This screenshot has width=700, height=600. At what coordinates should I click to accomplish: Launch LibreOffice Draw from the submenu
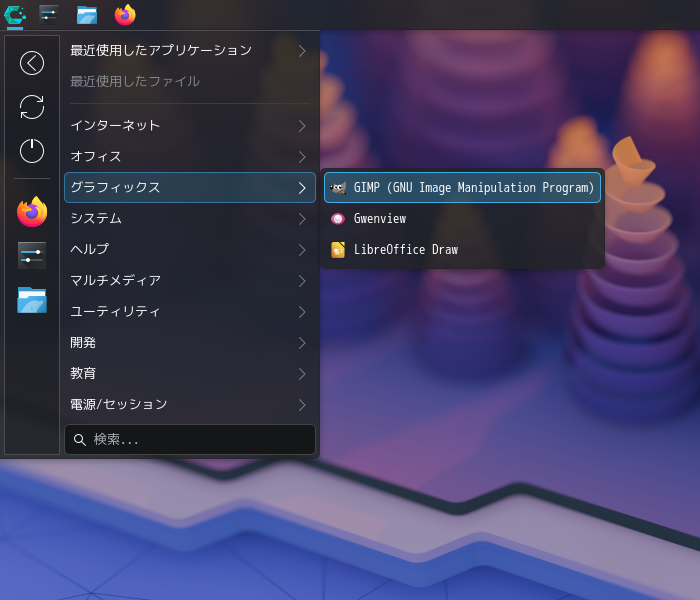coord(462,250)
